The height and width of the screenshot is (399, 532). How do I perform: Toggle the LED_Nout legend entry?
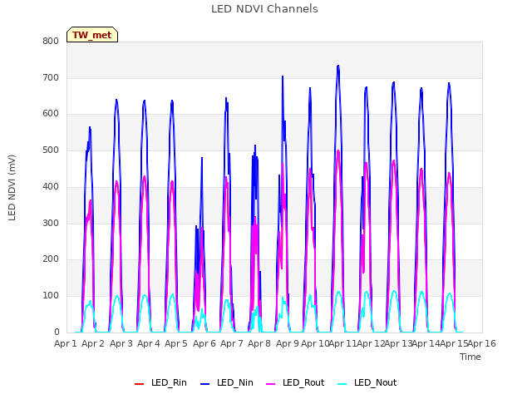point(367,382)
